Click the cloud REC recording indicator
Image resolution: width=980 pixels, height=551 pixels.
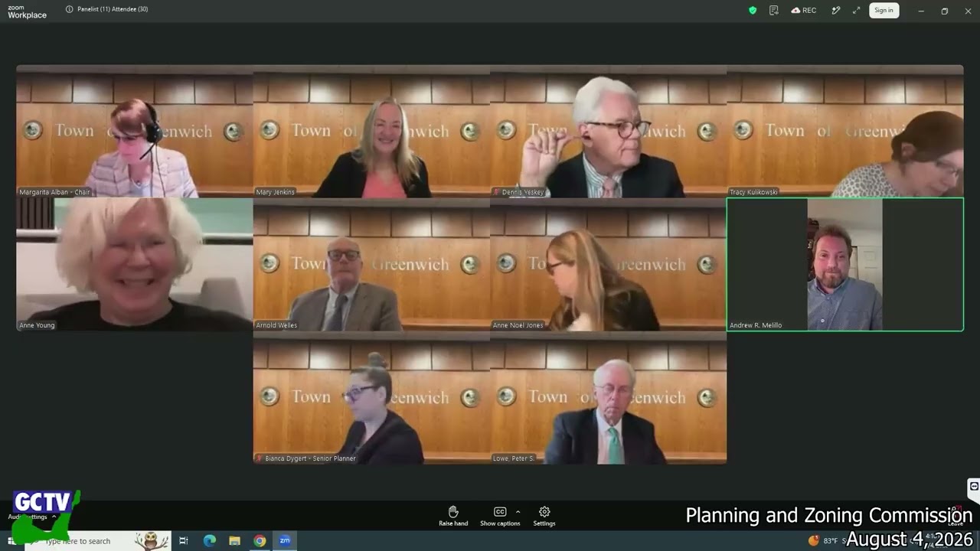click(x=804, y=10)
